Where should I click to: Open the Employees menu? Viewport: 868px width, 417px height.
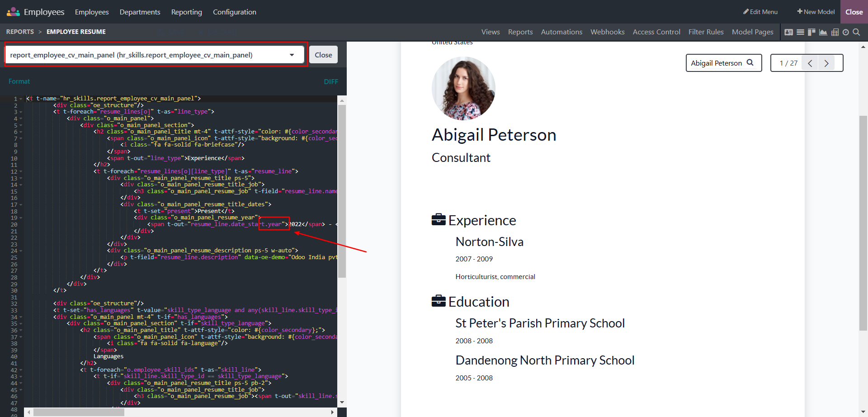(x=92, y=12)
